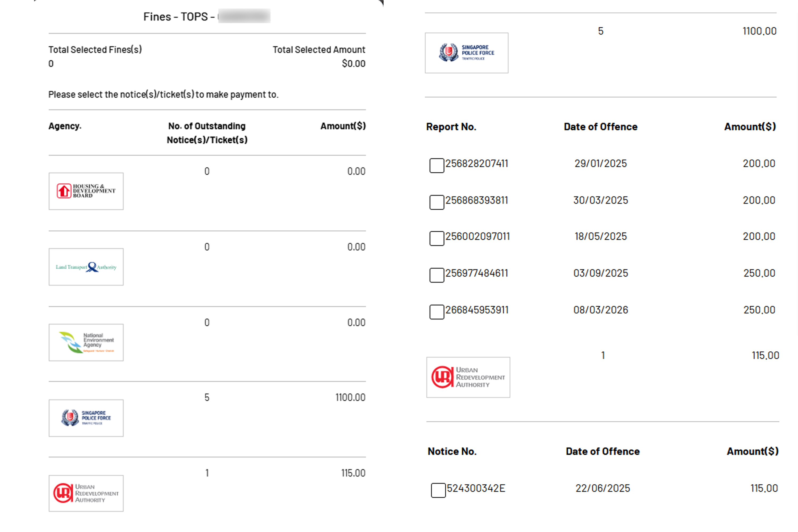Click the Urban Redevelopment Authority logo on the right
Viewport: 798px width, 532px height.
point(468,377)
